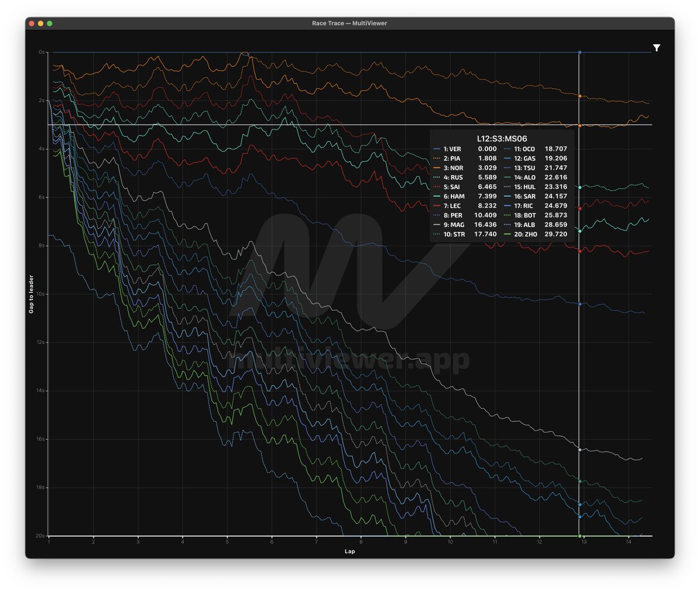
Task: Pick legend entry 4: RUS
Action: click(x=453, y=177)
